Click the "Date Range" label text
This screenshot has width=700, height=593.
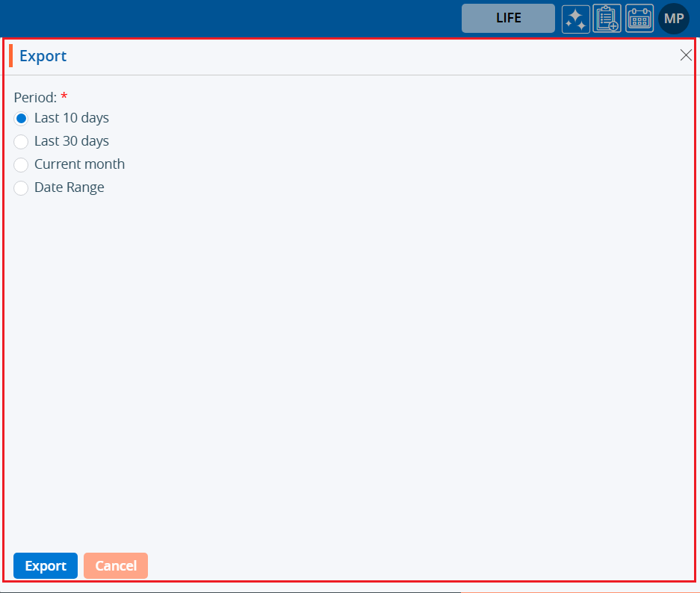69,187
